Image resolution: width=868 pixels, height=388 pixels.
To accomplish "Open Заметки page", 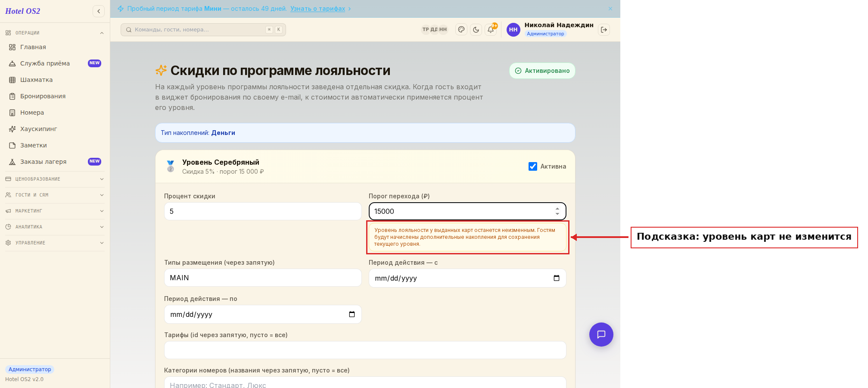I will click(x=55, y=145).
